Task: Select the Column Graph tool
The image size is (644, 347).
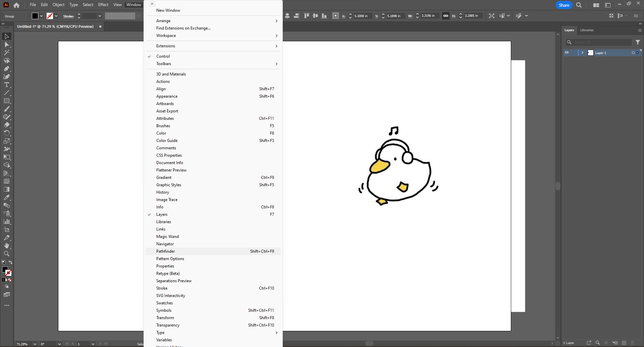Action: click(7, 221)
